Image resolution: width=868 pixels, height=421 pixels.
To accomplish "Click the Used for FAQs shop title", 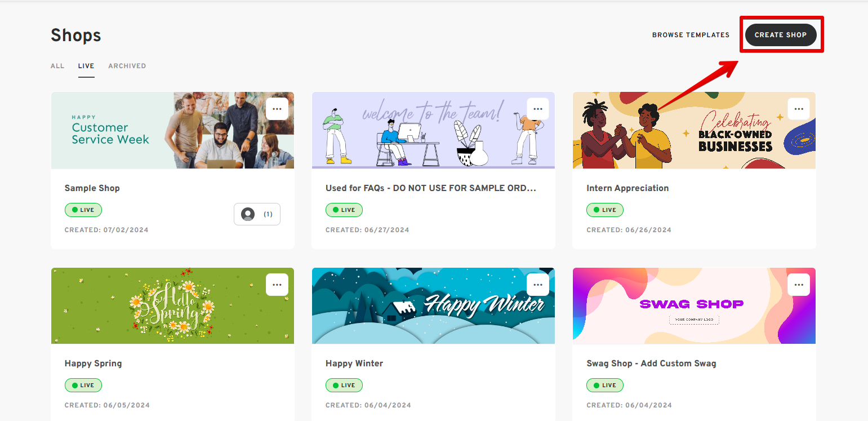I will point(431,188).
